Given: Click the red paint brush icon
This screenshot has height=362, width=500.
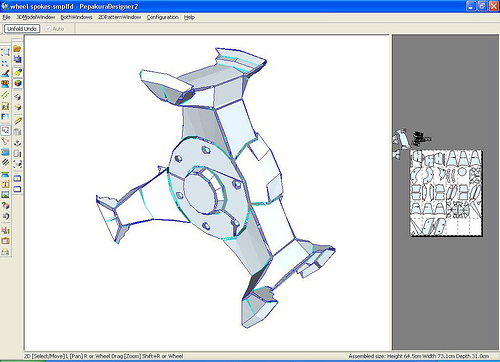Looking at the screenshot, I should [5, 73].
